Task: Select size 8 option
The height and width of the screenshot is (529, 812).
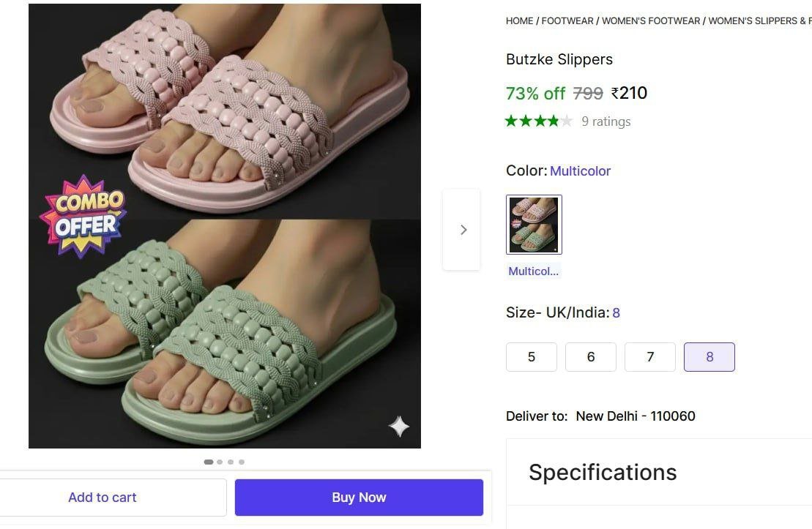Action: [709, 357]
